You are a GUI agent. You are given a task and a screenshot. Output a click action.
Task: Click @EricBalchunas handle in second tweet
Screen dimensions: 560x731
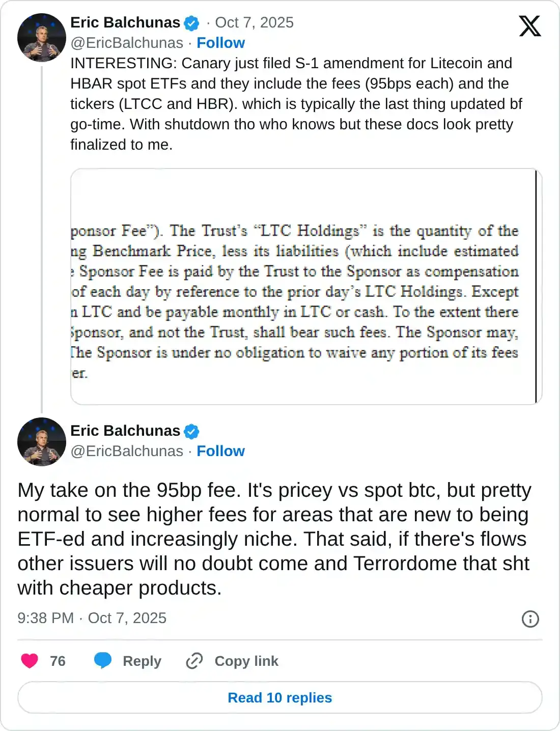pos(127,451)
